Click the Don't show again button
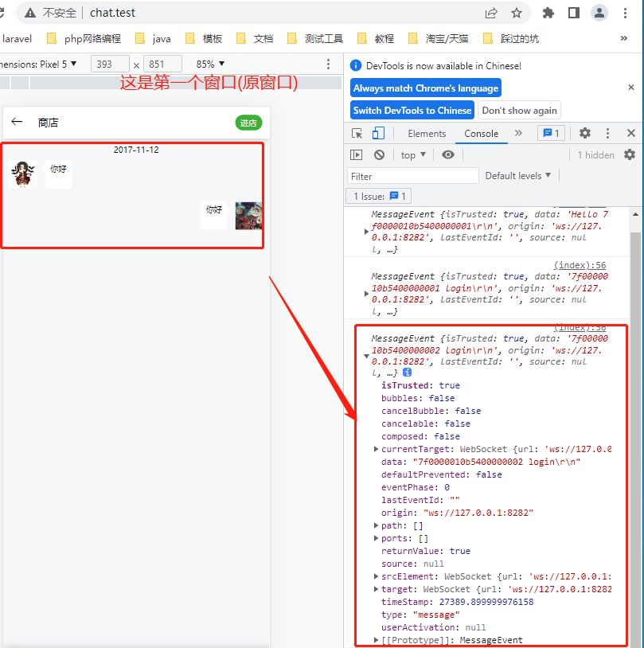The height and width of the screenshot is (648, 644). coord(520,110)
